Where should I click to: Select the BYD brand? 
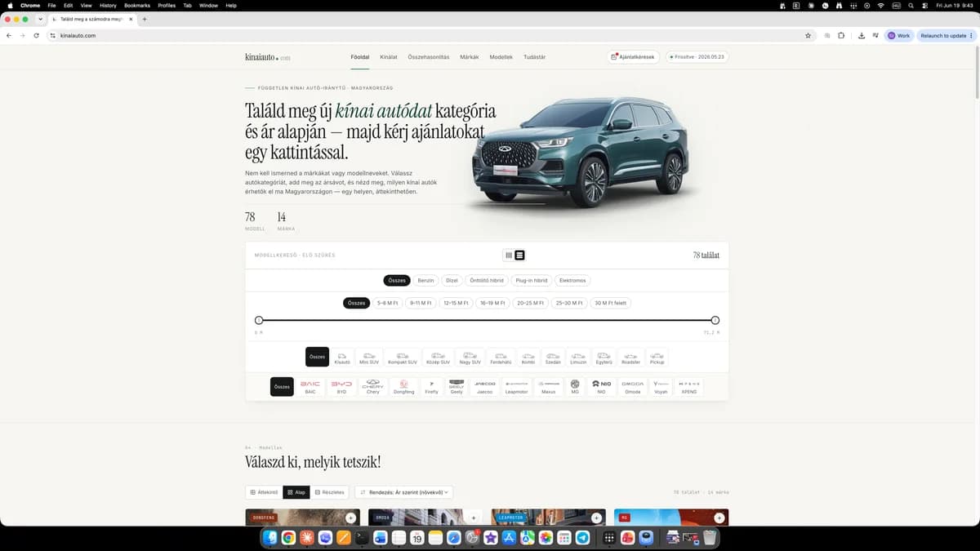tap(341, 387)
